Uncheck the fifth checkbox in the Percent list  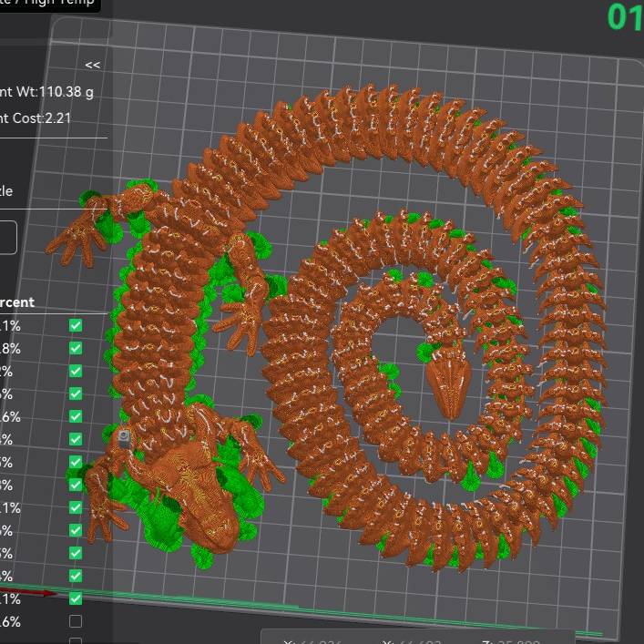76,416
